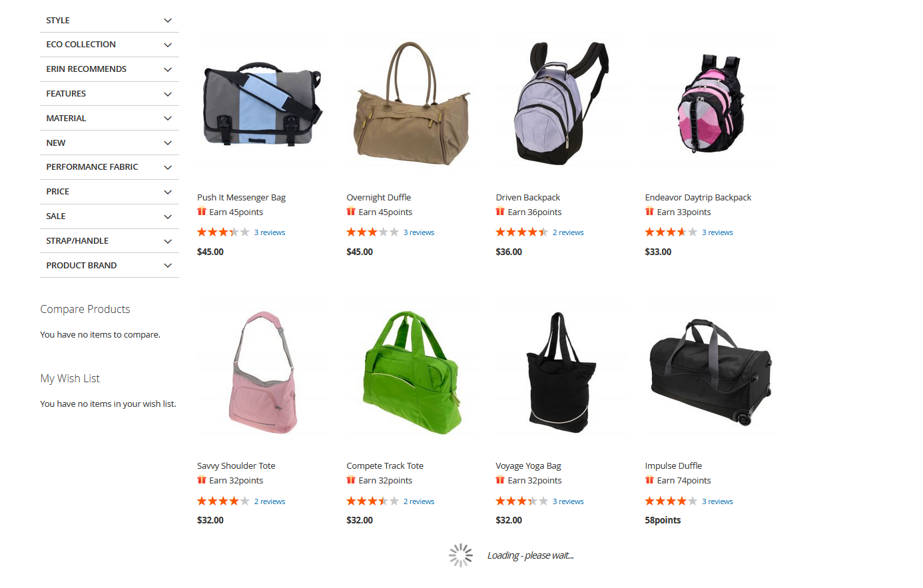View the green Compete Track Tote image
The height and width of the screenshot is (588, 923).
[x=412, y=373]
